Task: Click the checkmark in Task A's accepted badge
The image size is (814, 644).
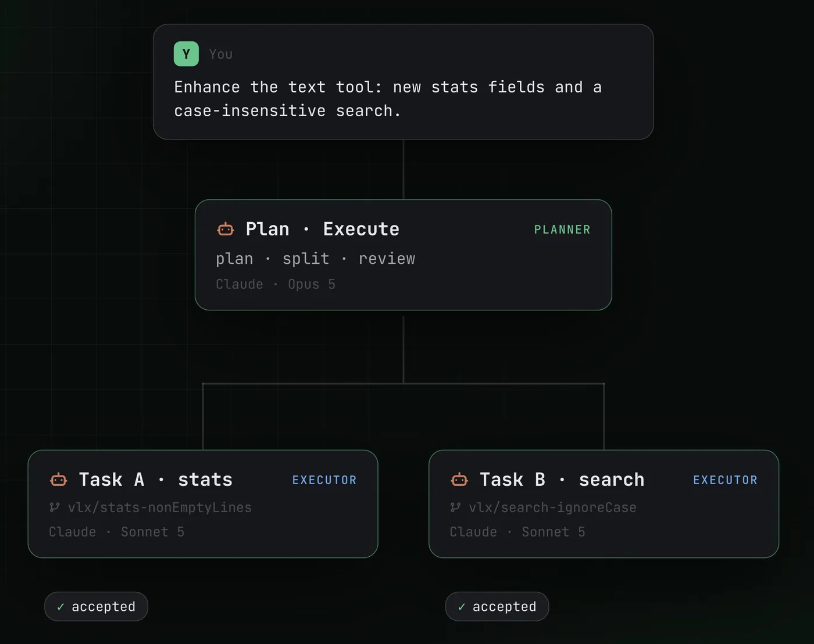Action: (60, 607)
